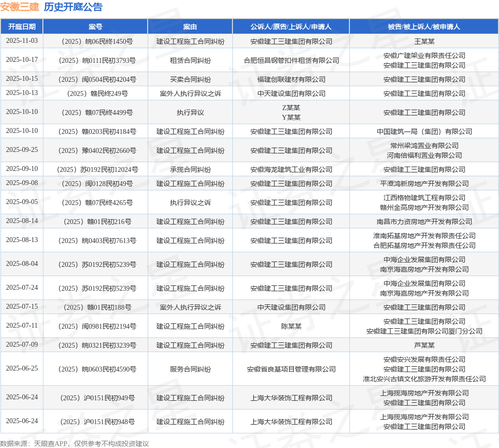Click defendant 安徽广建架业有限责任公司
This screenshot has height=448, width=499.
[424, 56]
